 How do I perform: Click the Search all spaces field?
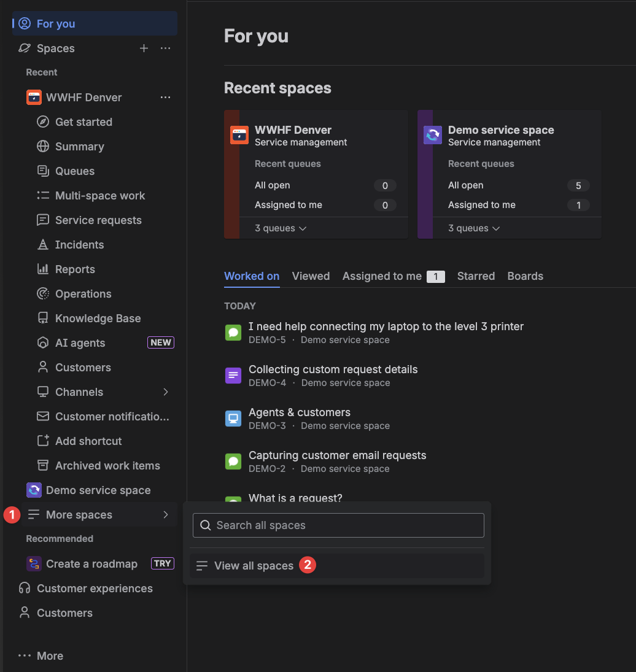pyautogui.click(x=338, y=525)
